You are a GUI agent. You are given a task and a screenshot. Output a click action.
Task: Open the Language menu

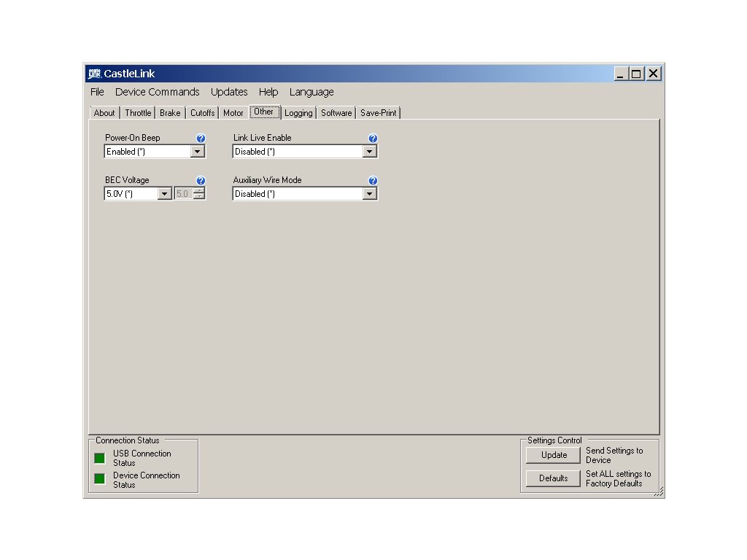coord(311,92)
